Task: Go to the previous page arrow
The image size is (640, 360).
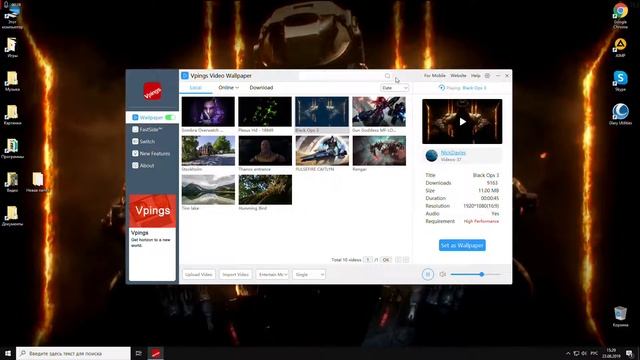Action: [398, 260]
